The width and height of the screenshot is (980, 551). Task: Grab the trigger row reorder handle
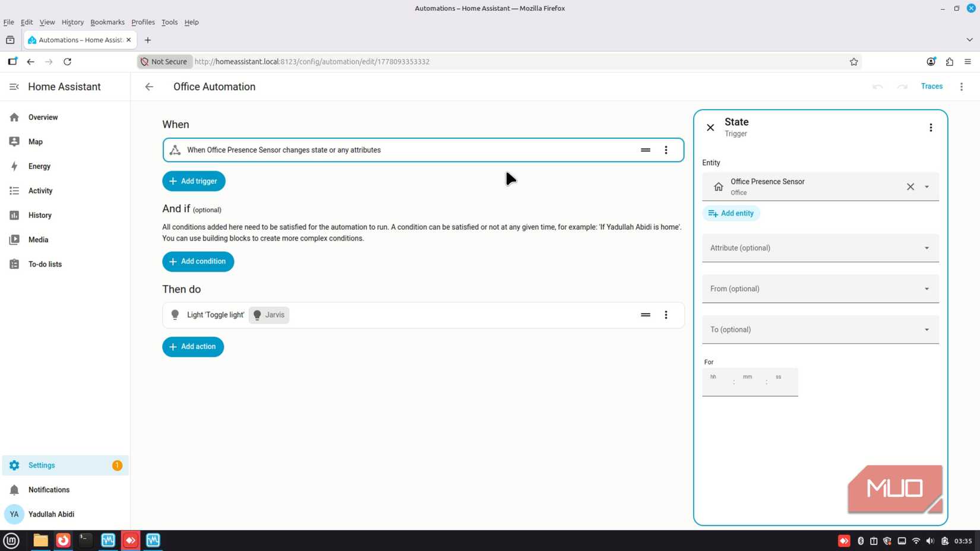[646, 150]
